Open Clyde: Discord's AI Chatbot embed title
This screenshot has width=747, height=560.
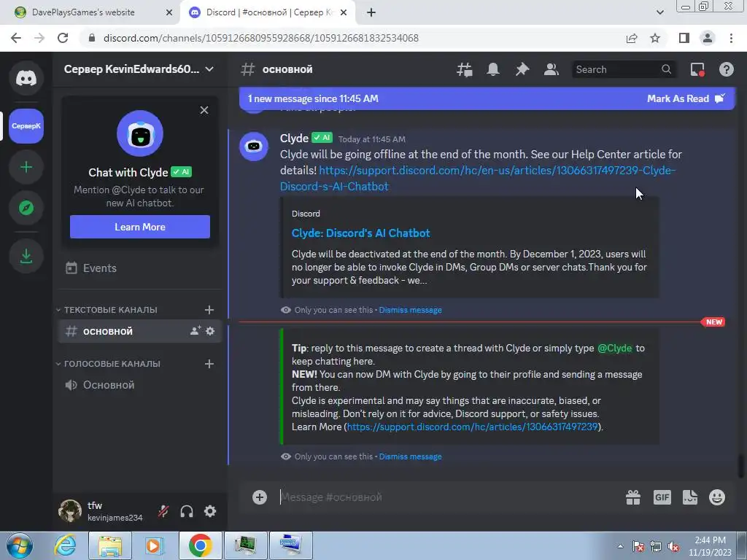[x=360, y=233]
